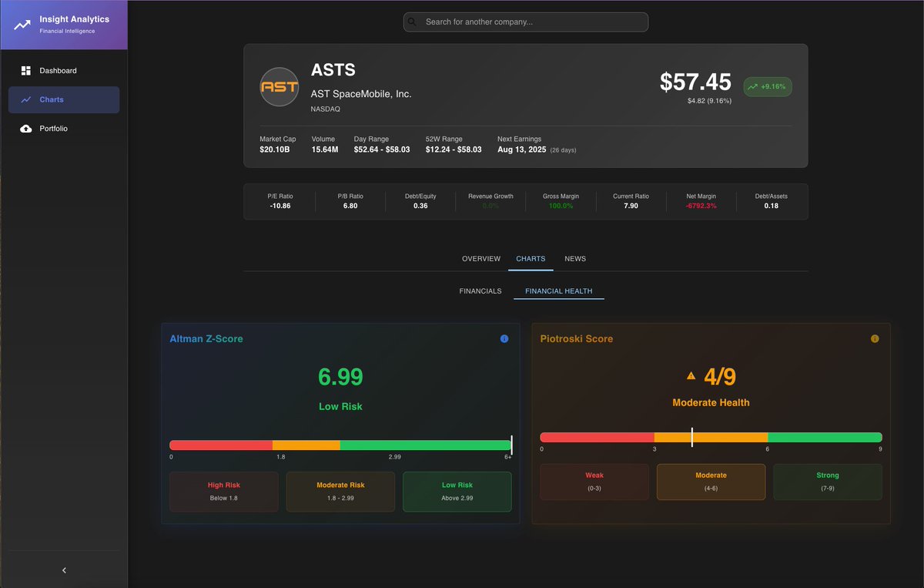Select the Financial Health sub-tab
Viewport: 924px width, 588px height.
(x=559, y=291)
